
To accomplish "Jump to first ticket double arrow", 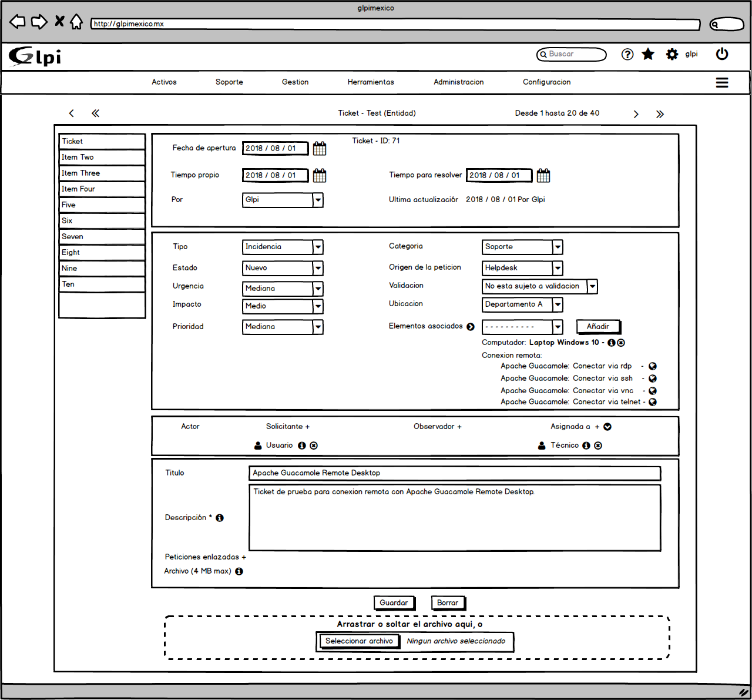I will (95, 113).
